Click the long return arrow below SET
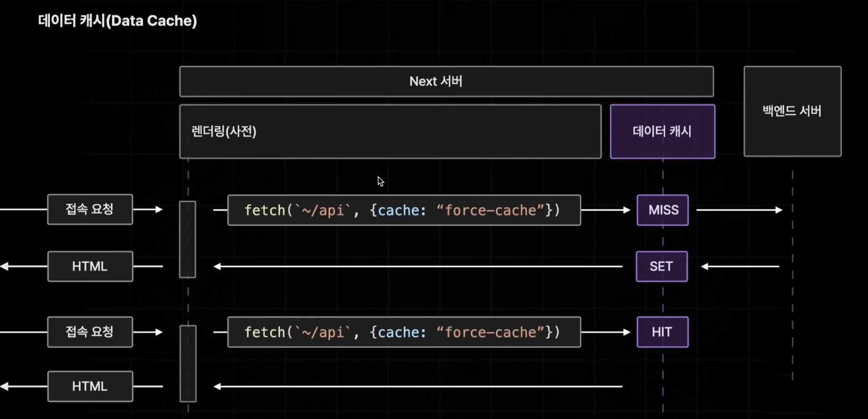868x419 pixels. (x=418, y=266)
